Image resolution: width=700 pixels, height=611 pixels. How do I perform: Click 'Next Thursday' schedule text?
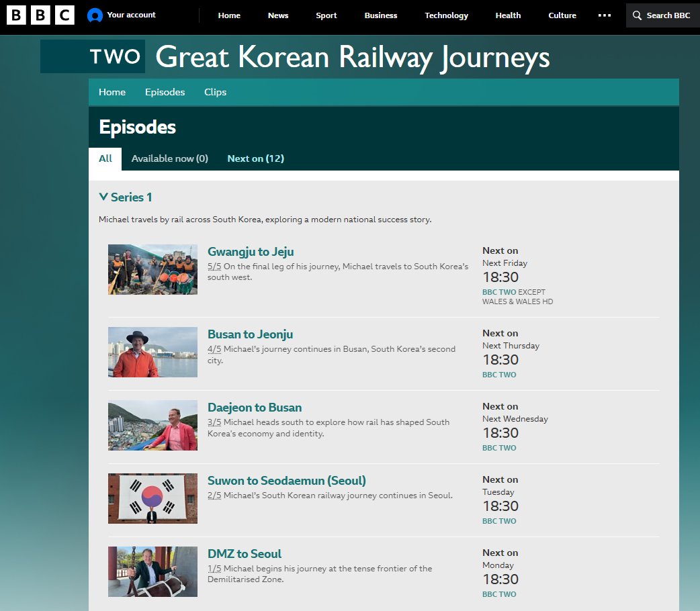point(511,346)
